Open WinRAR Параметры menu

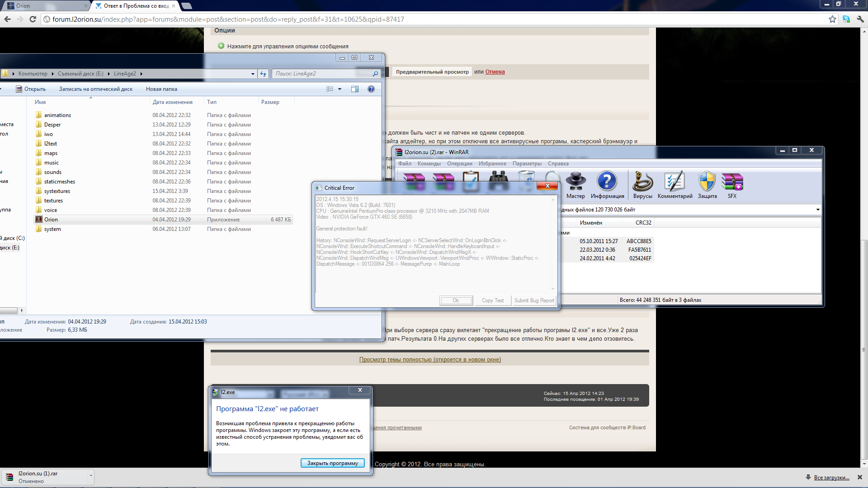[527, 164]
